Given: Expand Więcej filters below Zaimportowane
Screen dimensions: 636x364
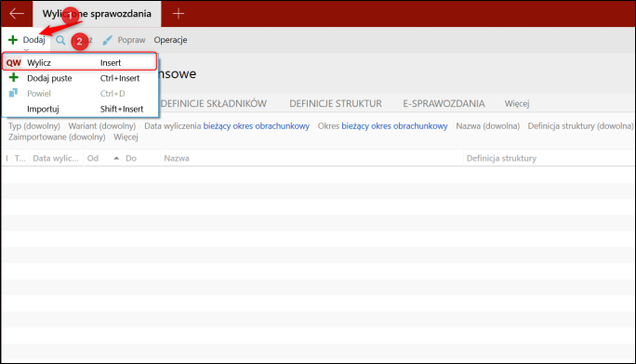Looking at the screenshot, I should pos(126,136).
